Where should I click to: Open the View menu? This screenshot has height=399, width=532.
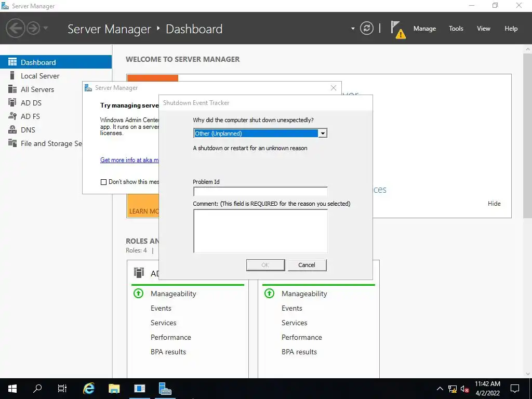point(484,29)
